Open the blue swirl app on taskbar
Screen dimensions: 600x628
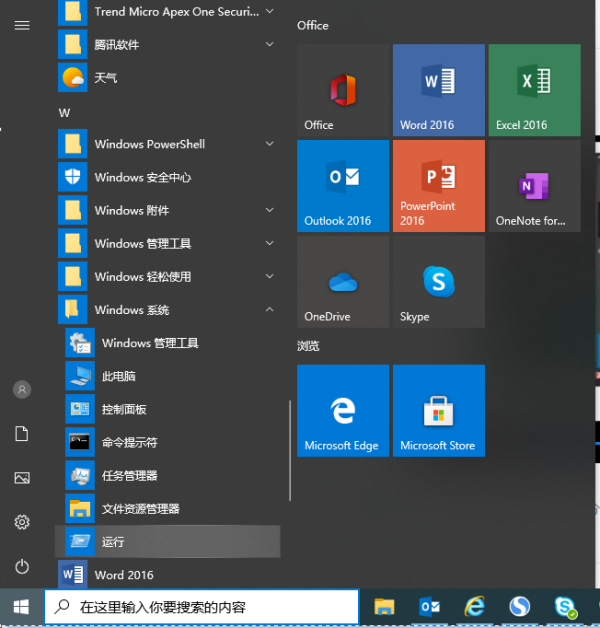(520, 607)
